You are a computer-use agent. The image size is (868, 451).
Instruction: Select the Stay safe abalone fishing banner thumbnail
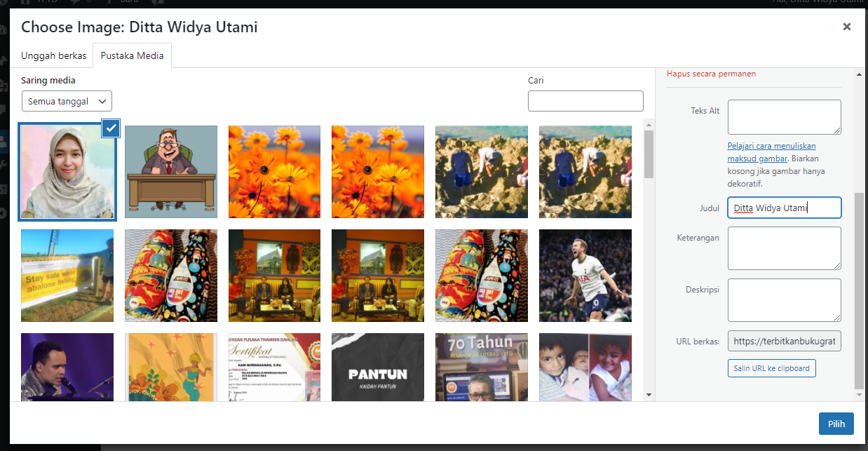pos(67,276)
